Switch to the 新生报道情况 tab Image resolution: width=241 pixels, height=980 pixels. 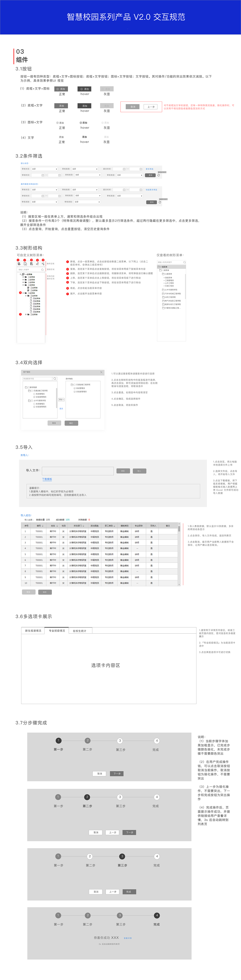pos(34,631)
